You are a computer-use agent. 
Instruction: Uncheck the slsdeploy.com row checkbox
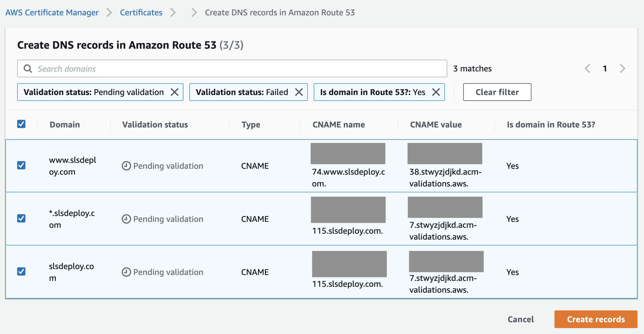point(21,271)
